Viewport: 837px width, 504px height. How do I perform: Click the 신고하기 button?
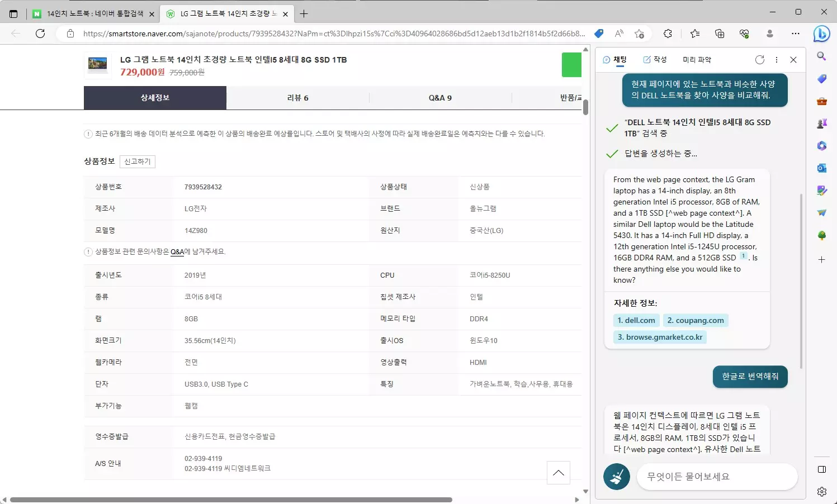click(138, 161)
